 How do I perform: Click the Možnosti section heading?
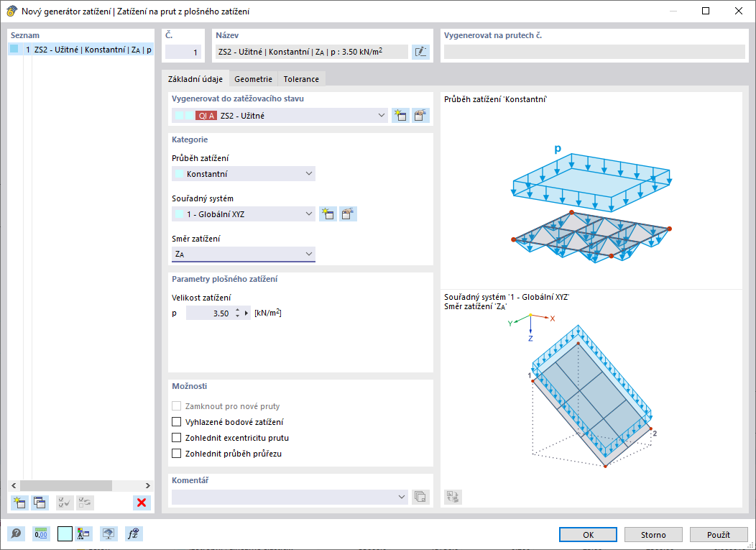[x=190, y=386]
